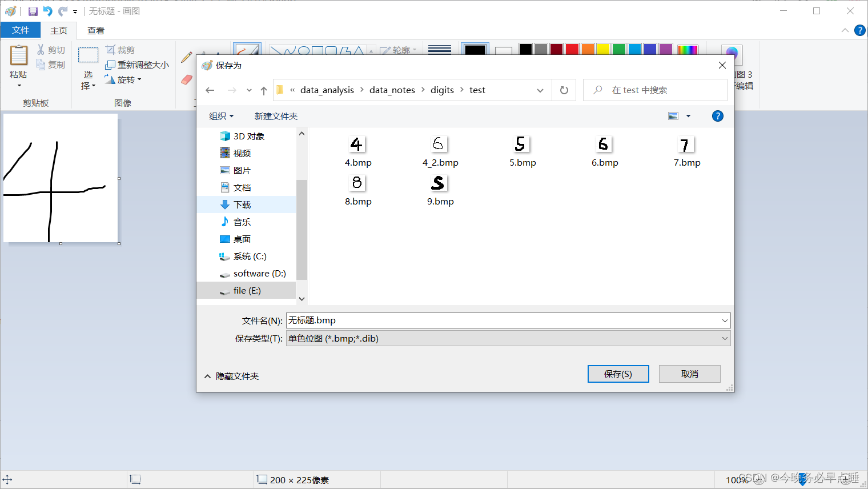Open the view options dropdown arrow
This screenshot has height=489, width=868.
pos(688,116)
